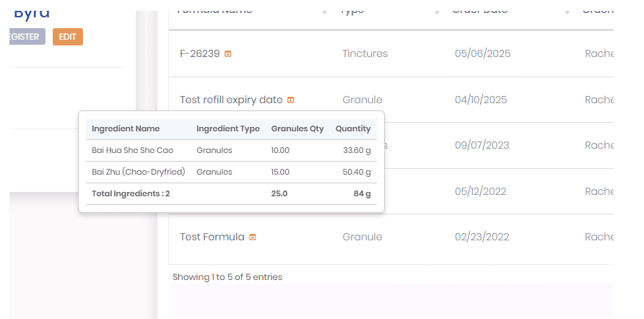Click order date 09/07/2023
This screenshot has height=319, width=644.
point(482,145)
